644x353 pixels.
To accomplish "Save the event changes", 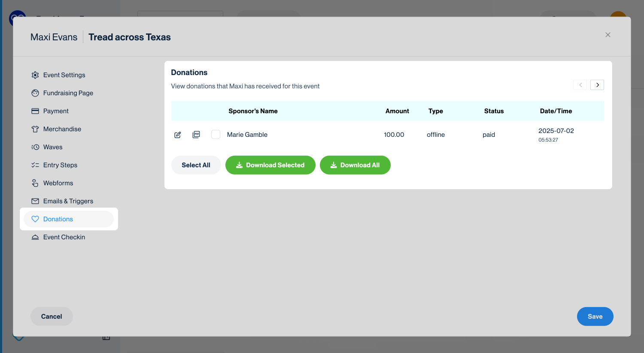I will [595, 317].
